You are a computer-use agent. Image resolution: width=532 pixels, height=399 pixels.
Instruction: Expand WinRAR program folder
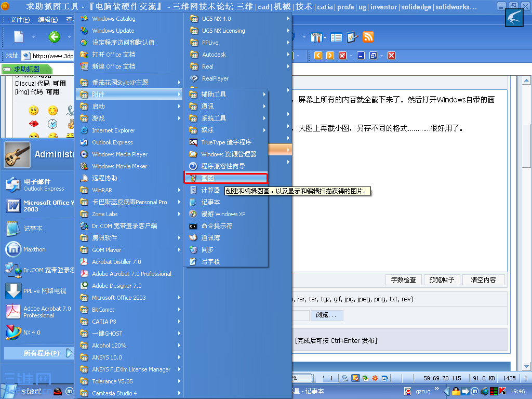(x=129, y=190)
